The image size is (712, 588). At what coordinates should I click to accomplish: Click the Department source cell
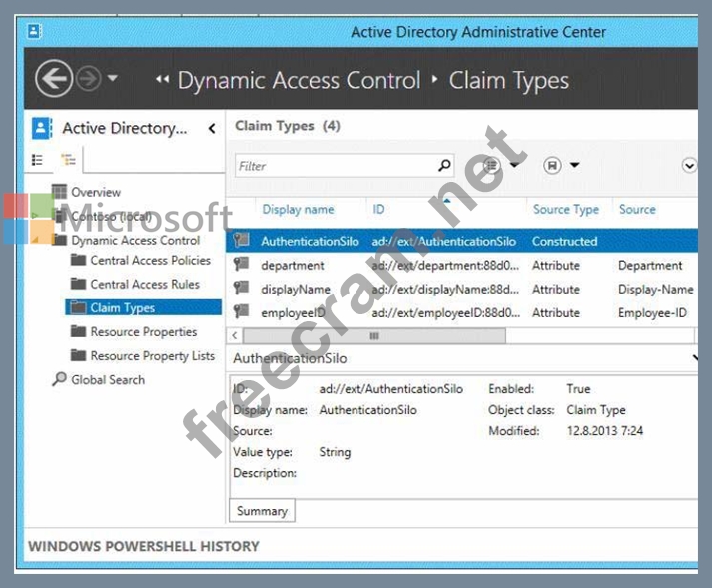[x=650, y=265]
